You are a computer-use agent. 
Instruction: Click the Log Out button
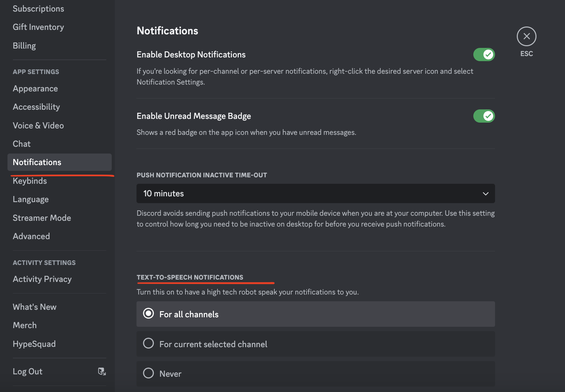[28, 372]
